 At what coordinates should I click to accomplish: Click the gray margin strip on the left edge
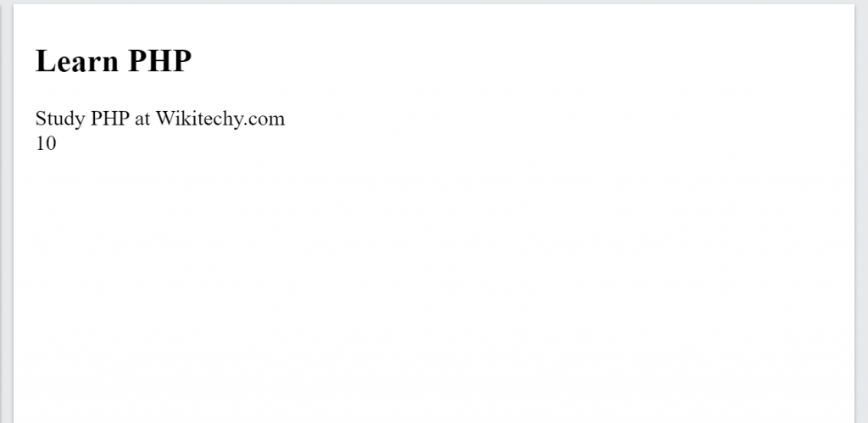click(x=6, y=212)
